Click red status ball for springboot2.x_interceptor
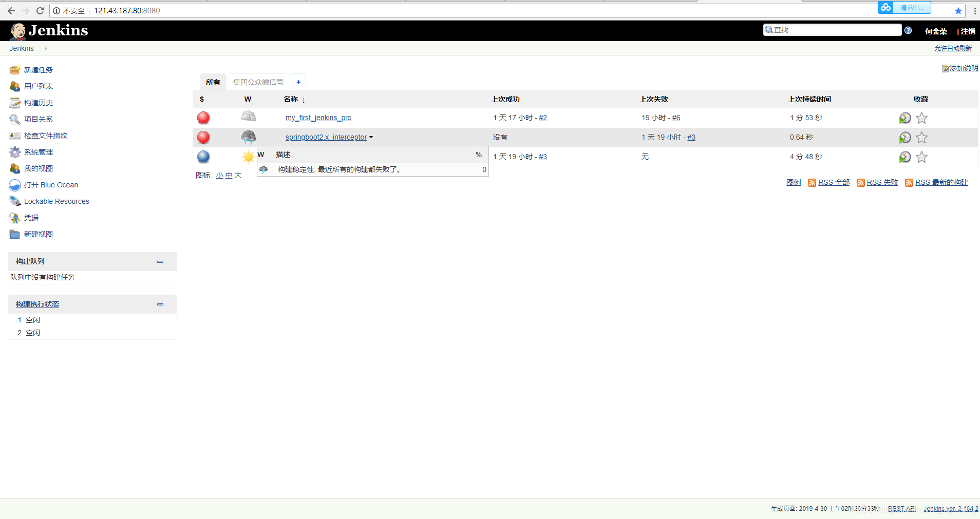The image size is (980, 519). pos(203,137)
